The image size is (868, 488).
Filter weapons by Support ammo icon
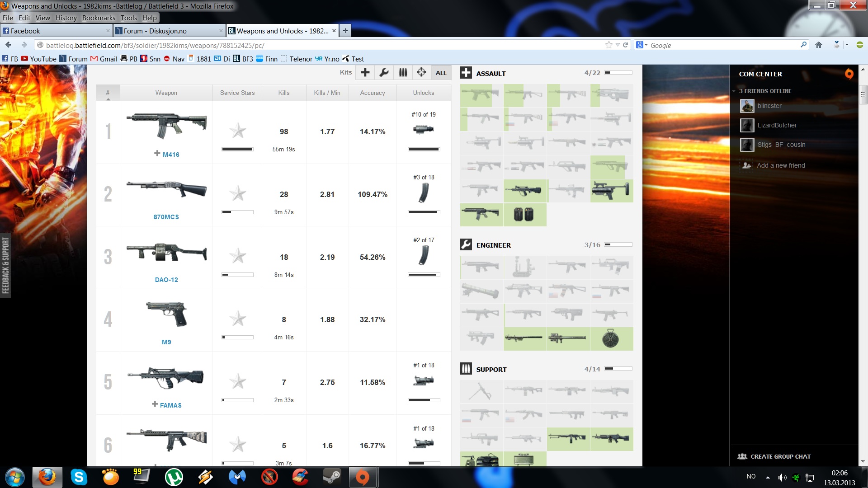[x=403, y=73]
